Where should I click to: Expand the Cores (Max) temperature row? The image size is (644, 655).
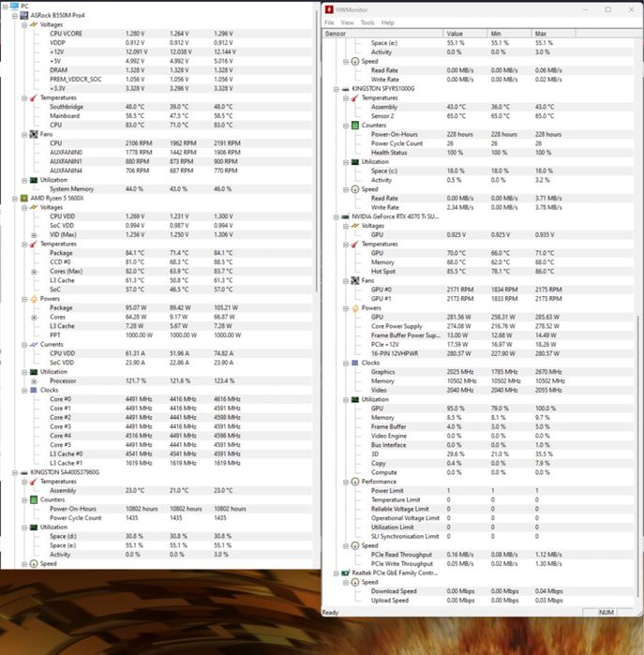coord(34,272)
